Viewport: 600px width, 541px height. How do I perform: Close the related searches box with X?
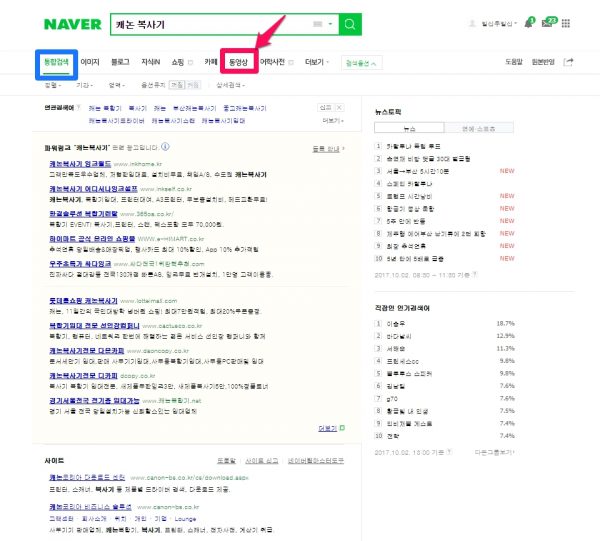click(x=339, y=108)
